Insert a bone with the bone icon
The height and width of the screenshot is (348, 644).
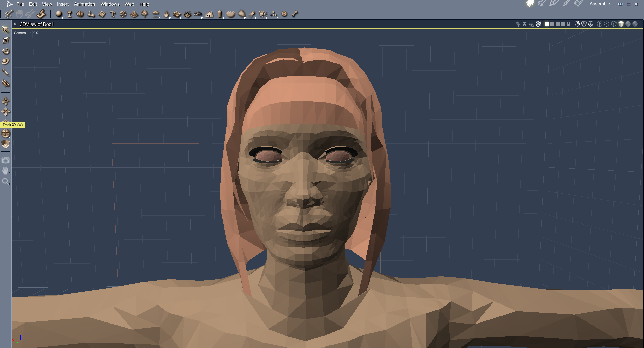point(295,14)
